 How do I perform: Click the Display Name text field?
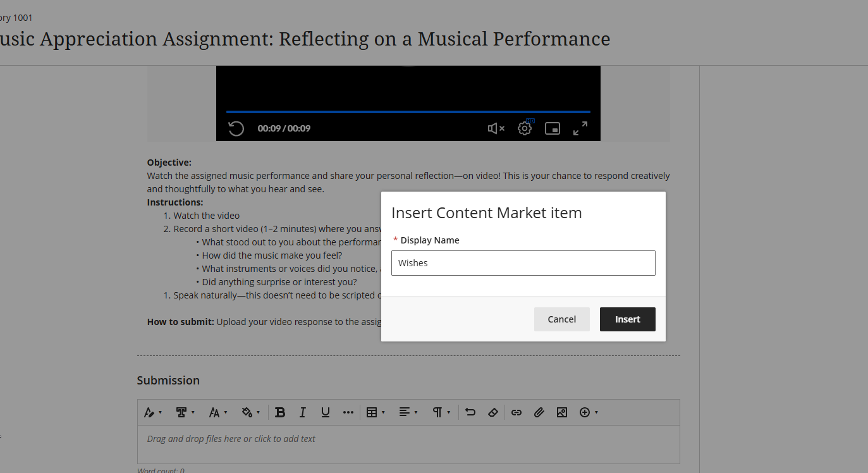(523, 263)
